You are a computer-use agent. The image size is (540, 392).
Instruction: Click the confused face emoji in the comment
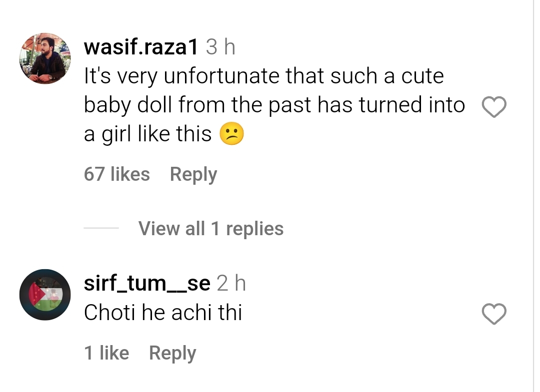[232, 133]
